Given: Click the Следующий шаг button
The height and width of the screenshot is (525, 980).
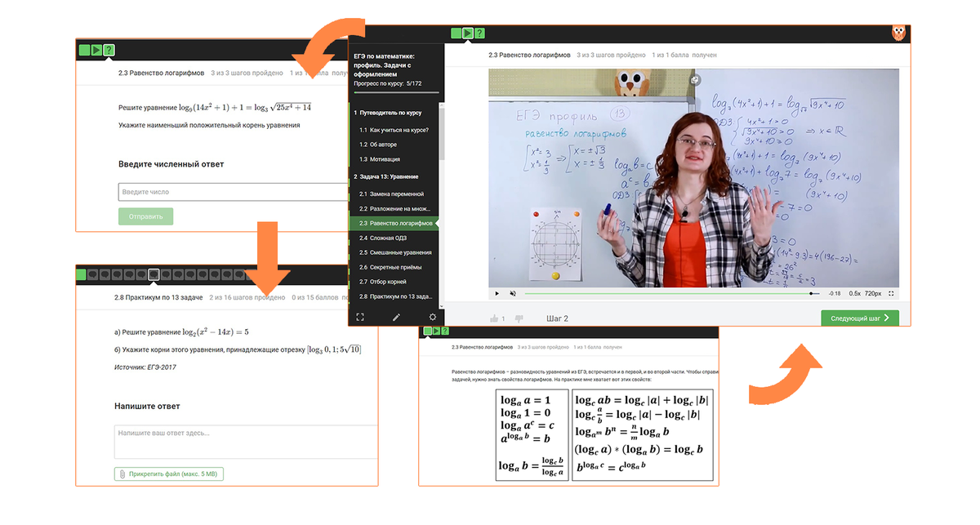Looking at the screenshot, I should 860,318.
